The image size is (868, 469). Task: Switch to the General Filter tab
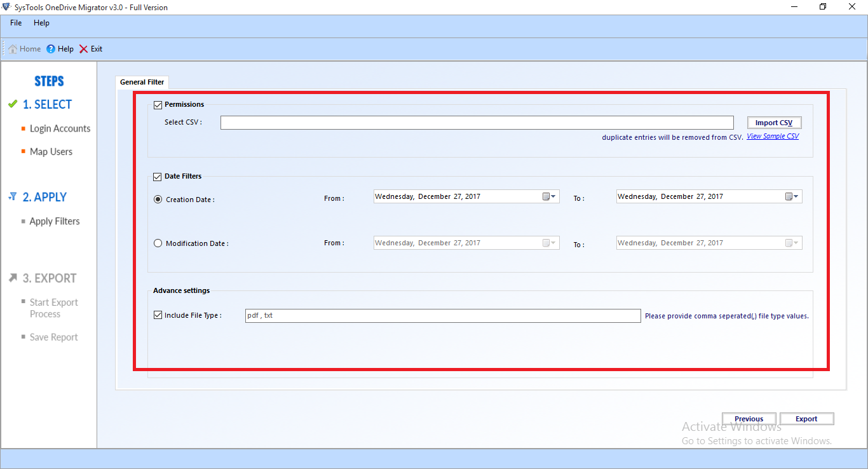[x=142, y=82]
